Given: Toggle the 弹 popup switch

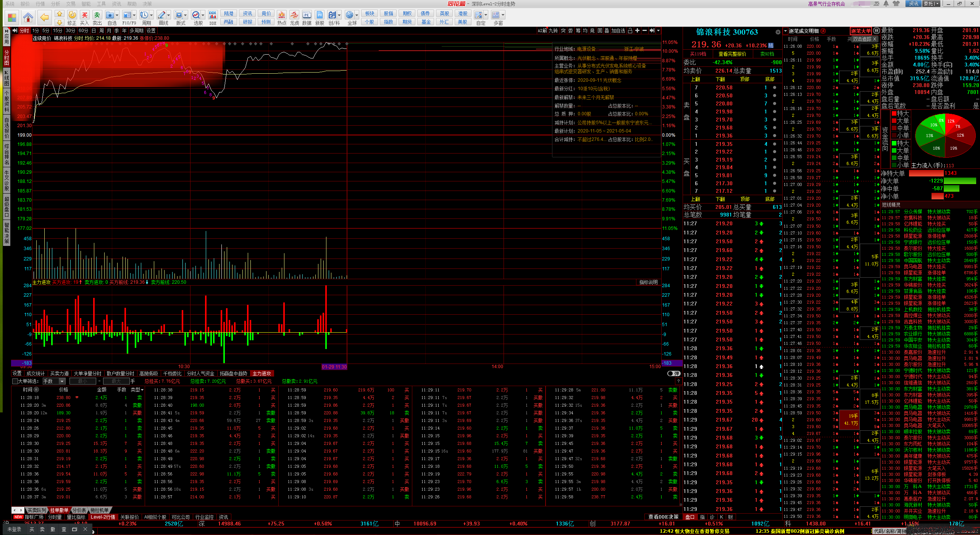Looking at the screenshot, I should pyautogui.click(x=674, y=373).
